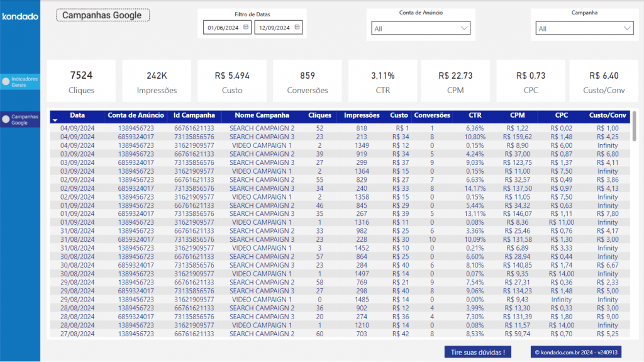Open the kondado.com.br 2024 link button
Image resolution: width=644 pixels, height=362 pixels.
575,352
